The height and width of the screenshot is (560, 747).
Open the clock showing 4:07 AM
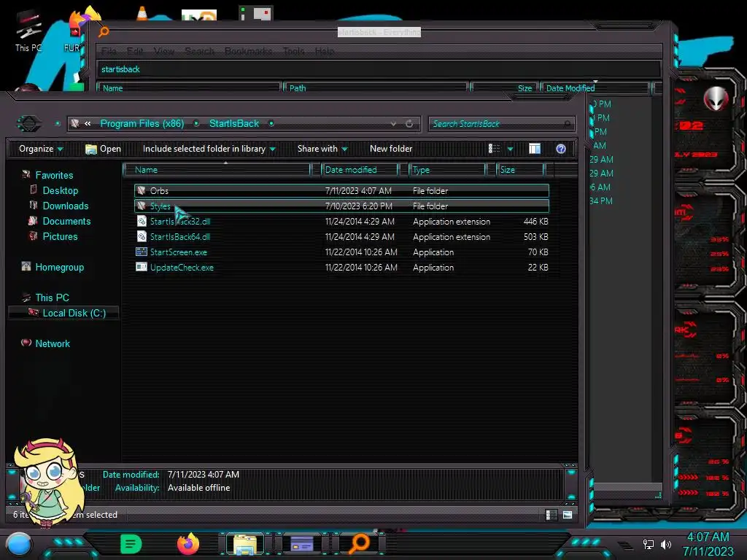point(708,544)
